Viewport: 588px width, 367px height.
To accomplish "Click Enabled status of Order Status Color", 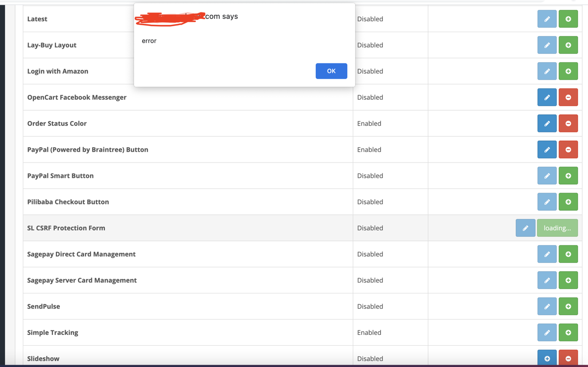I will (x=369, y=123).
